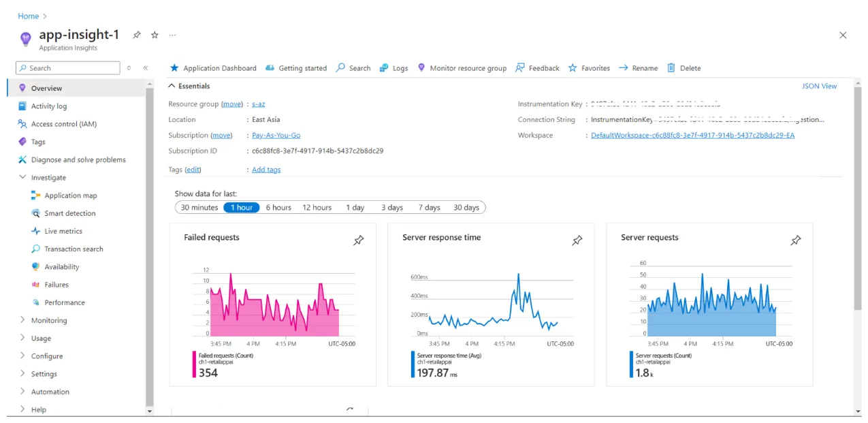Select 30 minutes time range

[199, 208]
